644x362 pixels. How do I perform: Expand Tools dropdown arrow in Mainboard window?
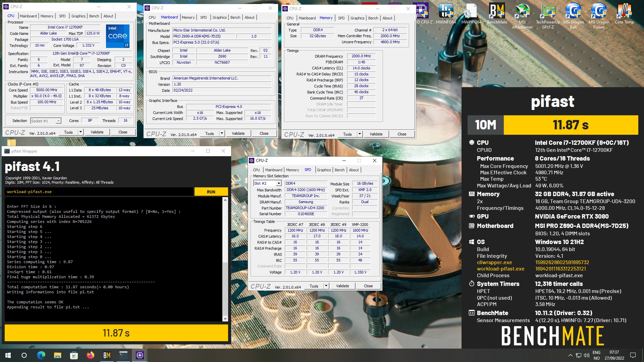tap(222, 133)
